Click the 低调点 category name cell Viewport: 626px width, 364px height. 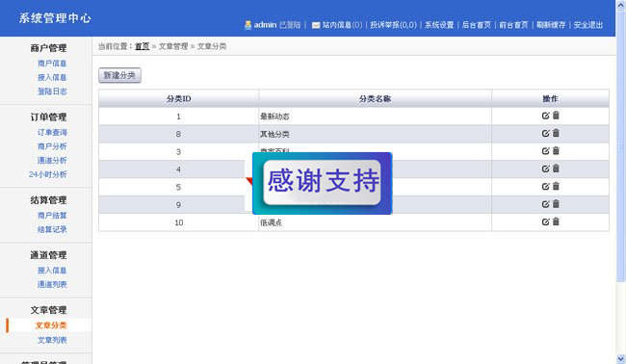[x=375, y=222]
